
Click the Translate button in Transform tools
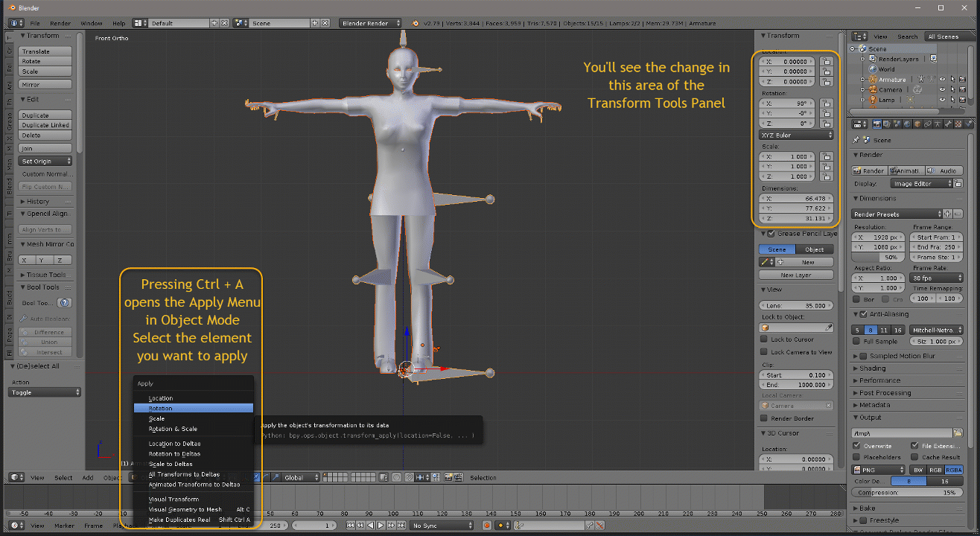pyautogui.click(x=45, y=51)
